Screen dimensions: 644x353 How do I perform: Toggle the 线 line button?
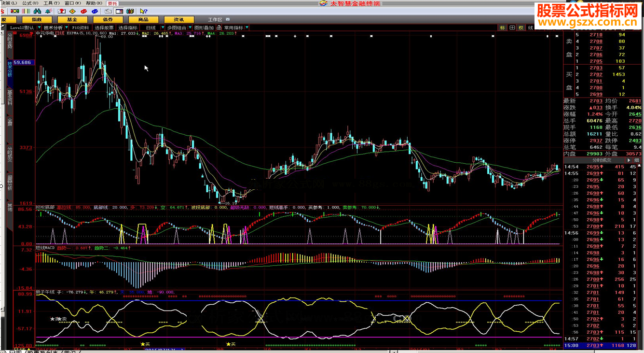click(530, 28)
